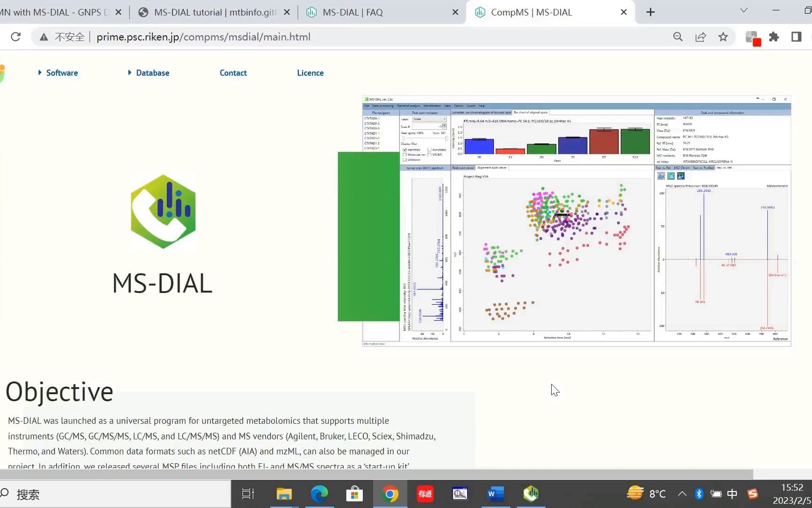Click the first spectrum chart icon in Rep. vs. Ref. panel

[x=661, y=176]
